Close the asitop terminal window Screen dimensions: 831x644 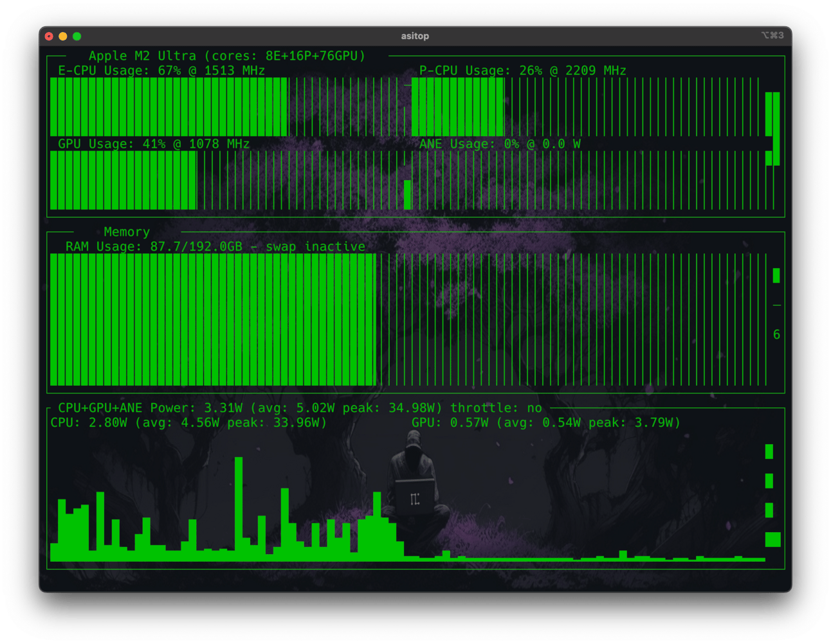(49, 36)
